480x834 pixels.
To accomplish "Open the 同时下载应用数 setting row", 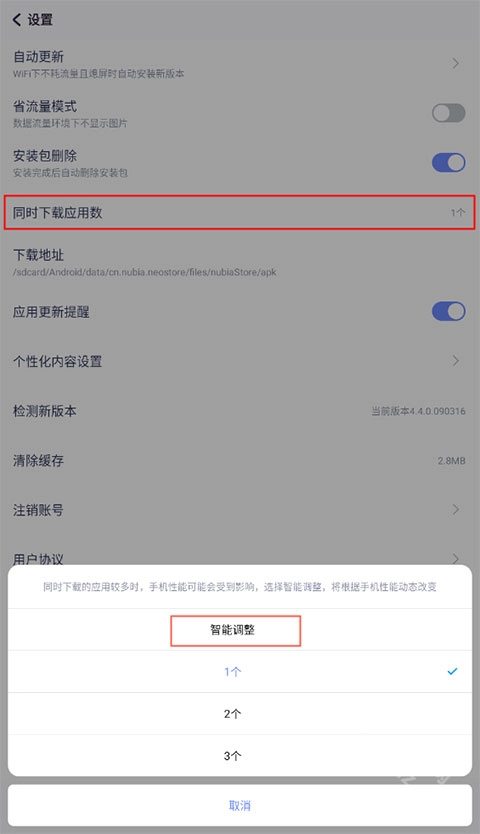I will [x=239, y=212].
